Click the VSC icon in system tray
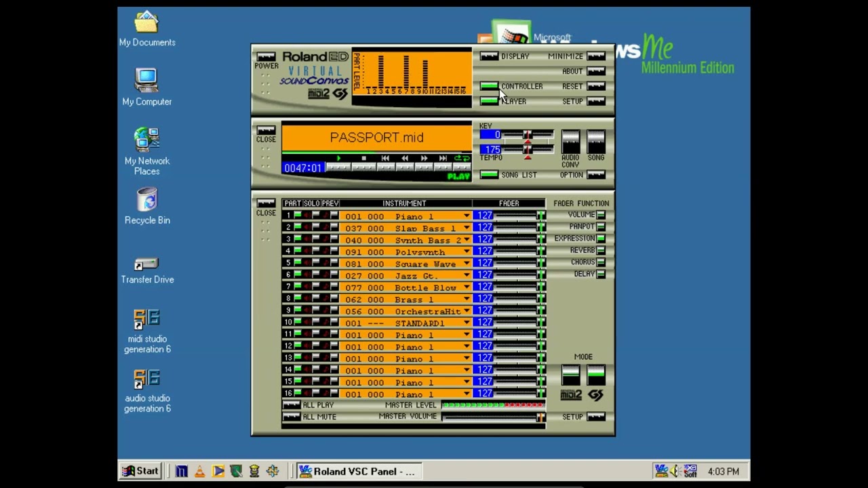 pos(661,471)
